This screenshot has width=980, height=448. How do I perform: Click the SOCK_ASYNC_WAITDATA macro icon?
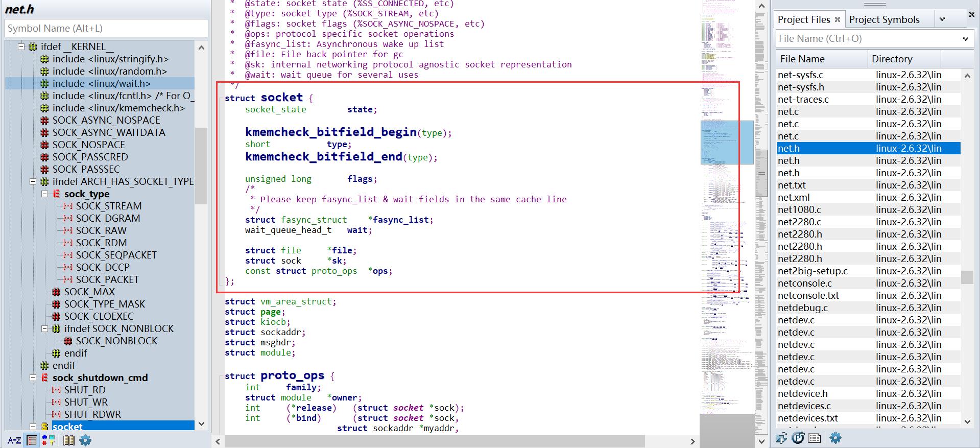tap(44, 132)
